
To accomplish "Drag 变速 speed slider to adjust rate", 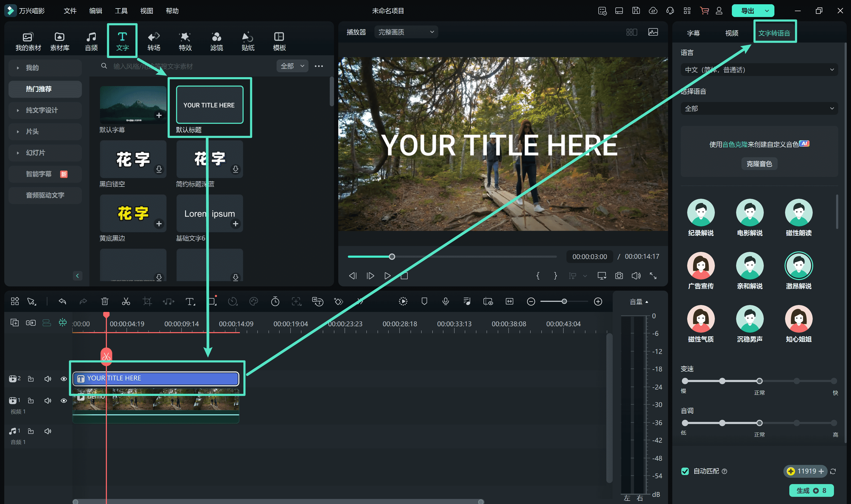I will tap(760, 381).
